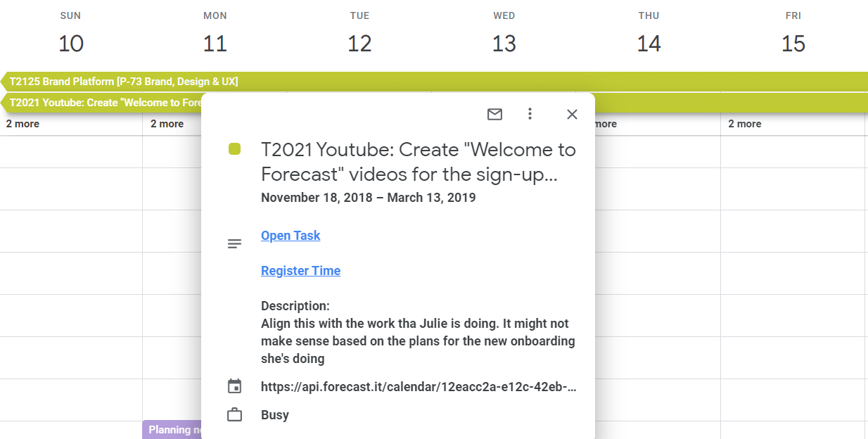Open day view for Tuesday 12
The width and height of the screenshot is (868, 439).
(x=359, y=44)
